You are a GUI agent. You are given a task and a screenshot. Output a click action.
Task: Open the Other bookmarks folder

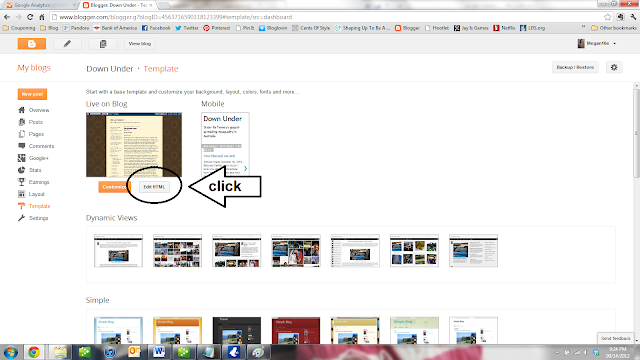point(614,28)
